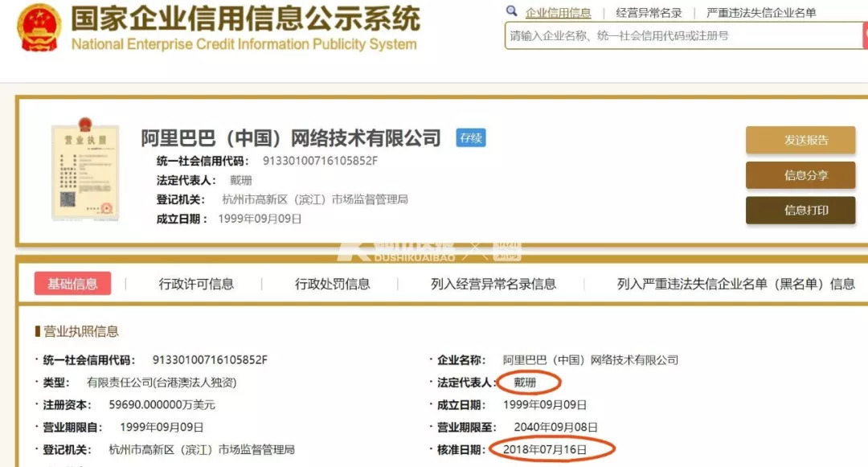Select the 基础信息 tab
868x467 pixels.
[x=72, y=284]
